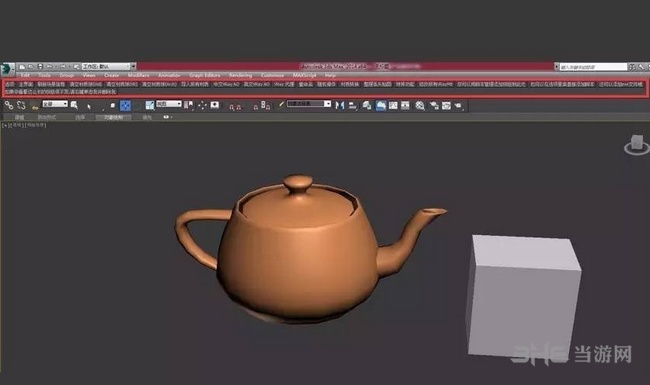This screenshot has width=650, height=385.
Task: Open the 3ds Max application menu button
Action: click(x=7, y=69)
